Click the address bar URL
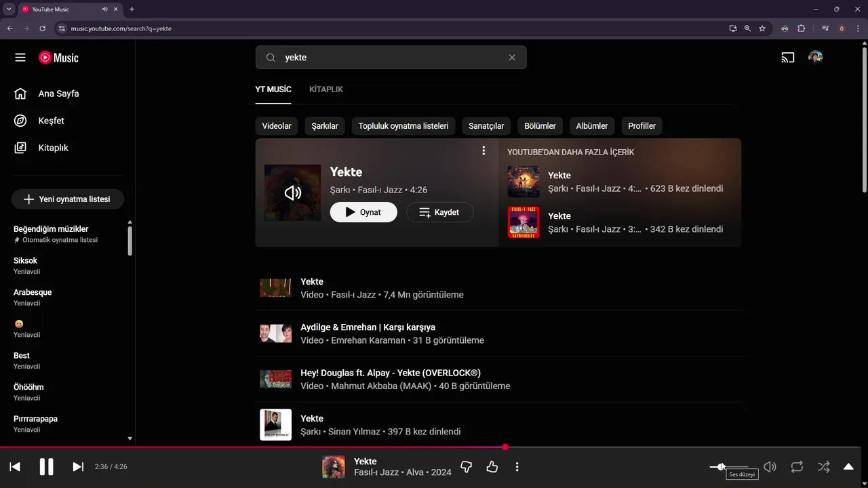Image resolution: width=868 pixels, height=488 pixels. point(121,28)
